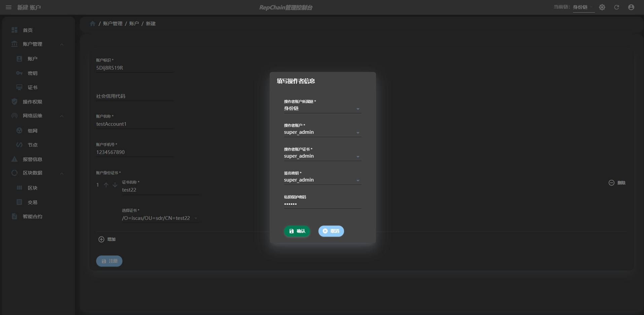
Task: Open the user profile icon
Action: pos(631,7)
